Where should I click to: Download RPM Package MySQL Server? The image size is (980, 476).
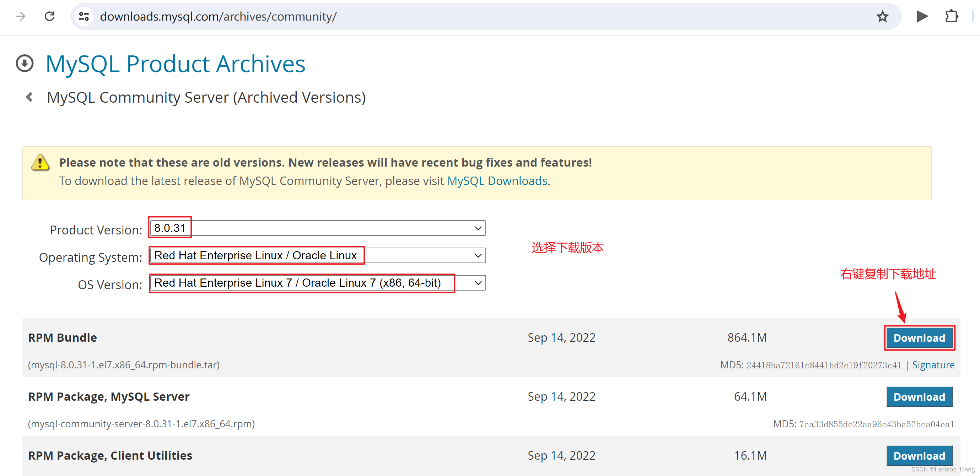coord(919,397)
